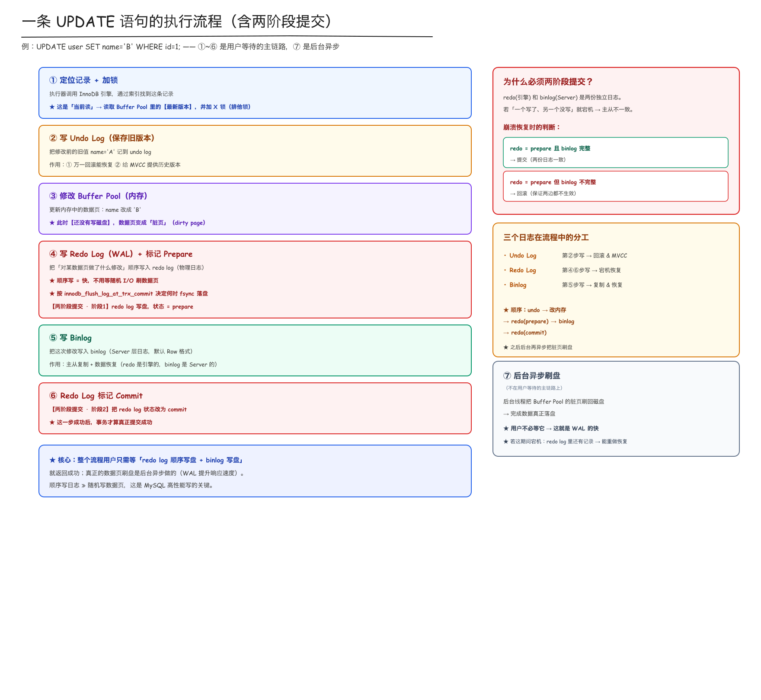This screenshot has height=700, width=761.
Task: Click the line "把修改前的旧值 name='A' 记到 undo log"
Action: coord(100,152)
